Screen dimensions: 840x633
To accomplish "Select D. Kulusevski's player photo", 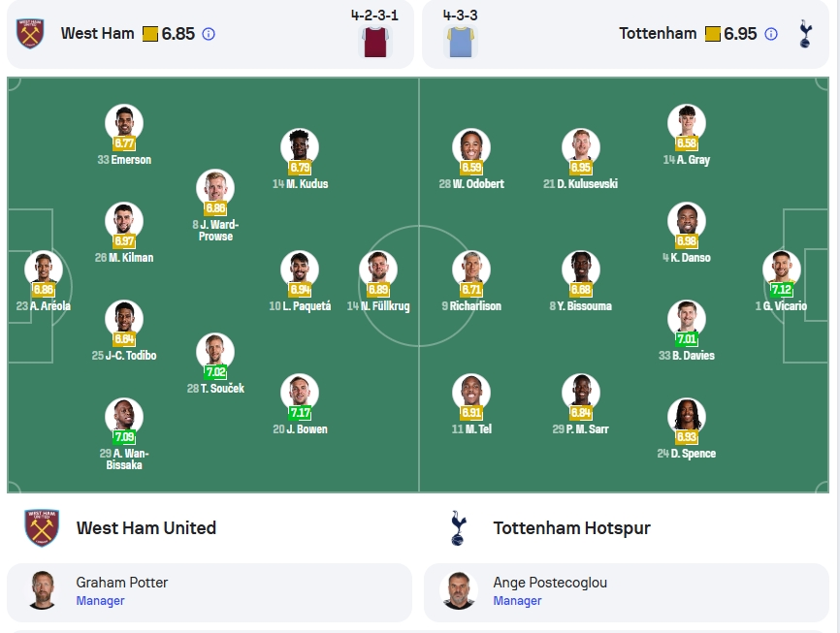I will point(581,147).
